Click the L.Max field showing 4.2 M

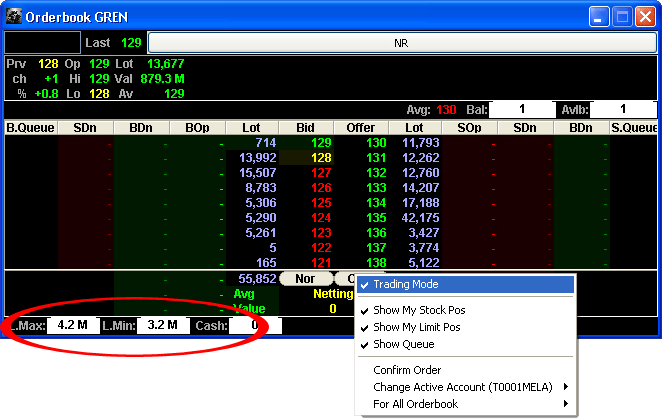[73, 325]
